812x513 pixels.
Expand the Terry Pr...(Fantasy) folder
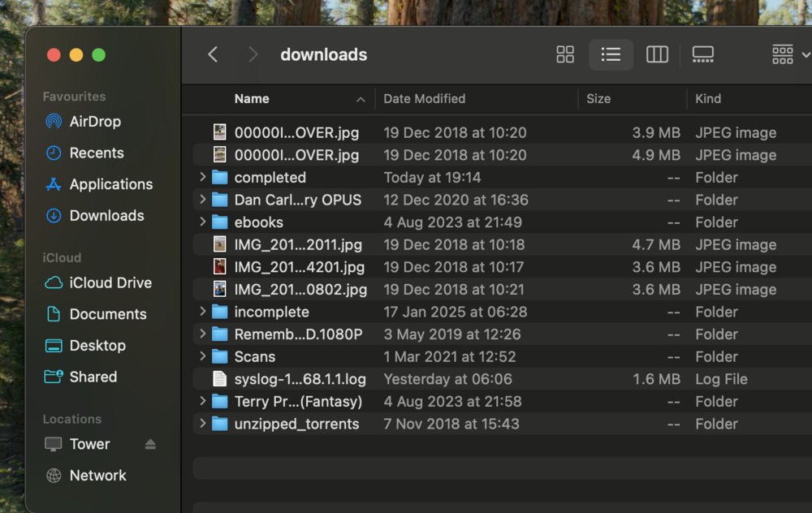click(x=202, y=401)
